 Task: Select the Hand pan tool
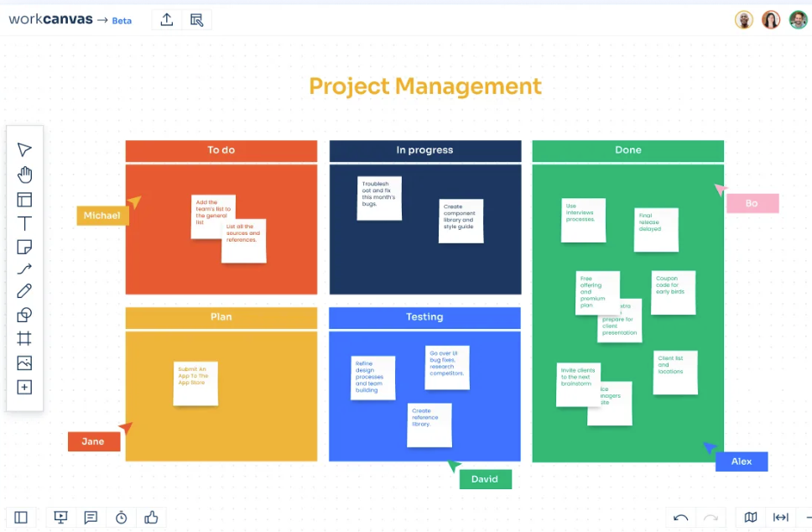pyautogui.click(x=24, y=175)
